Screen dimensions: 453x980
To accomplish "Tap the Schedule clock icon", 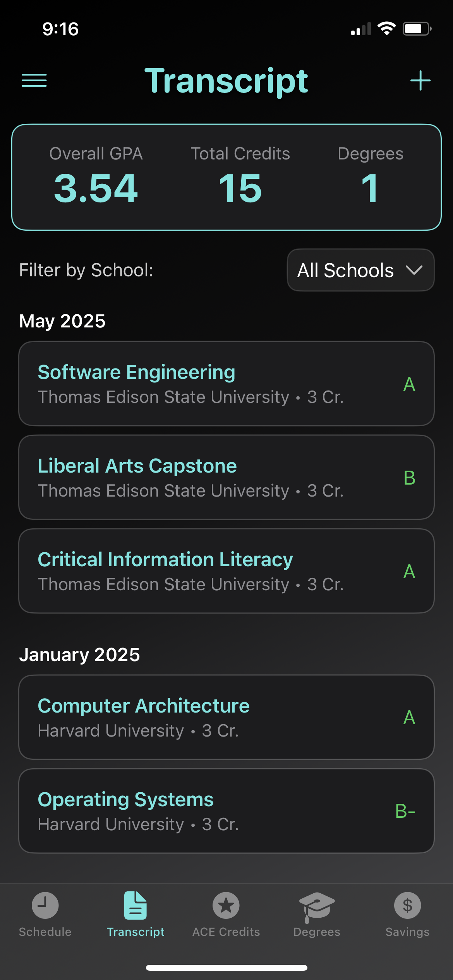I will [45, 905].
